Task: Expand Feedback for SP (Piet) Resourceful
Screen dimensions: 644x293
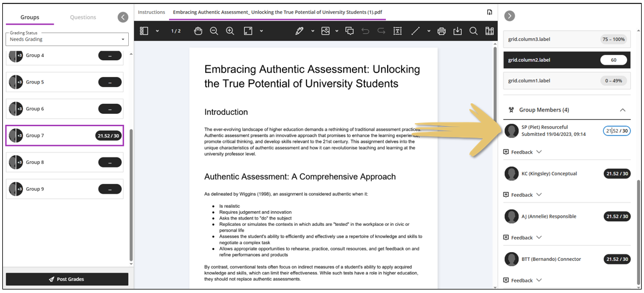Action: point(522,152)
